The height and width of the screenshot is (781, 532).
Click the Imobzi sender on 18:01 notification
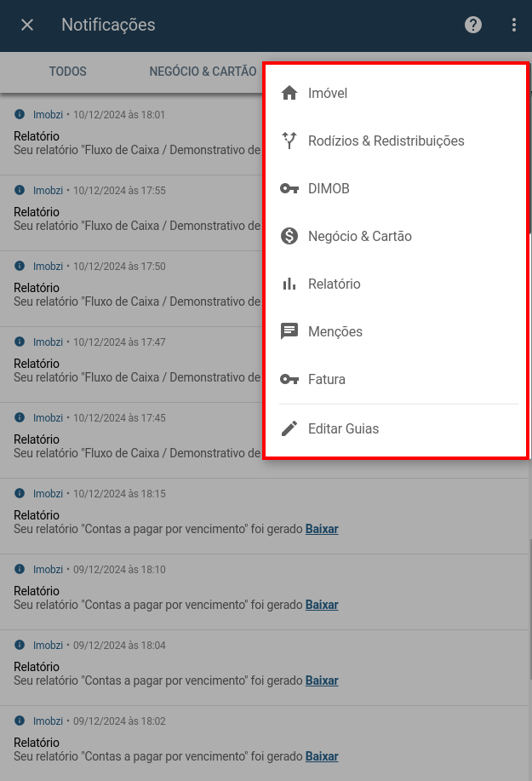pyautogui.click(x=48, y=115)
